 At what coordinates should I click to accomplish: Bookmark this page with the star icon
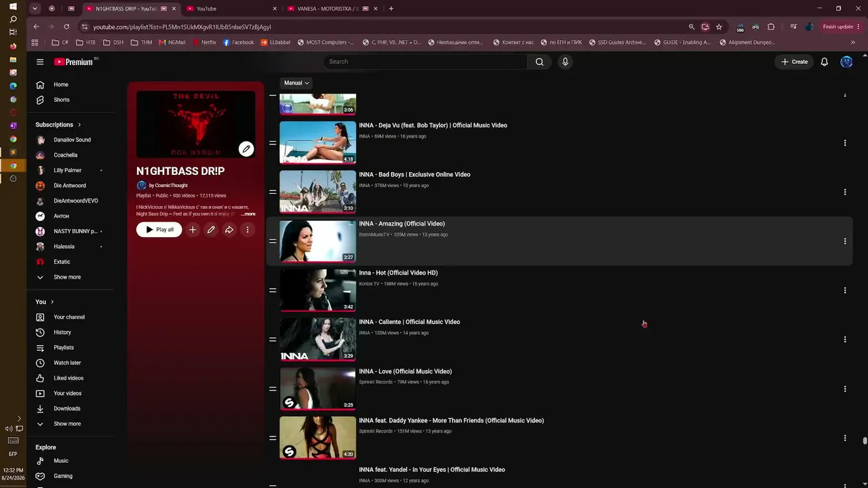[x=719, y=27]
